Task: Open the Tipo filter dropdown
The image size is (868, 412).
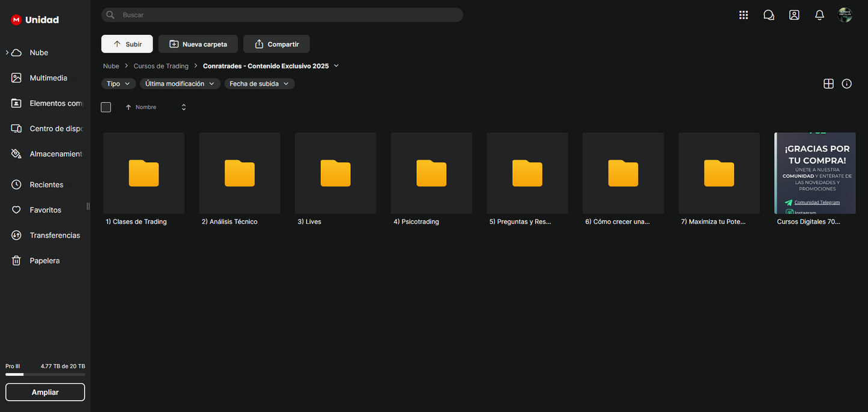Action: click(118, 84)
